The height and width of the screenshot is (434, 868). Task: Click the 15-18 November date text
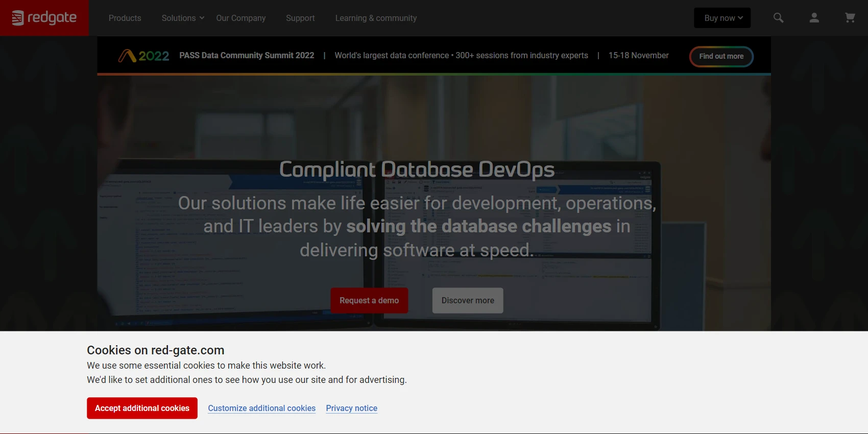click(x=638, y=55)
